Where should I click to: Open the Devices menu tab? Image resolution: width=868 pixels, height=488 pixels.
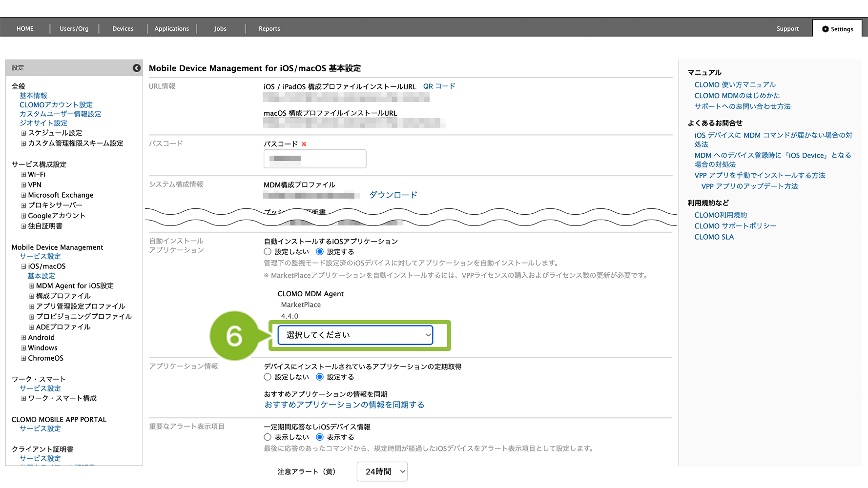click(x=123, y=29)
